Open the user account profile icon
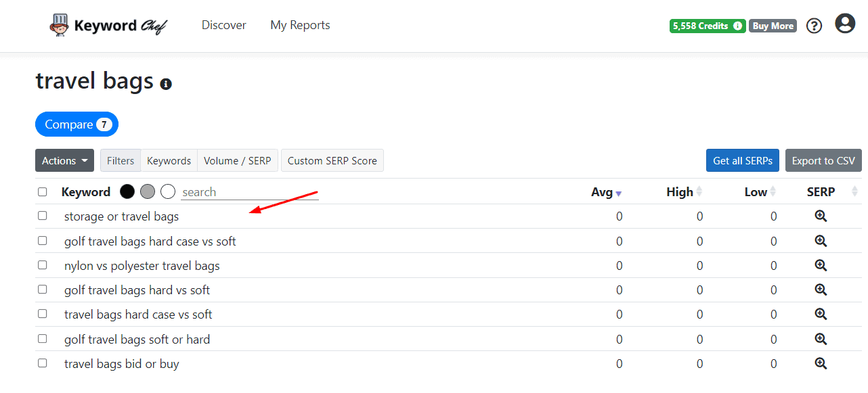 844,24
